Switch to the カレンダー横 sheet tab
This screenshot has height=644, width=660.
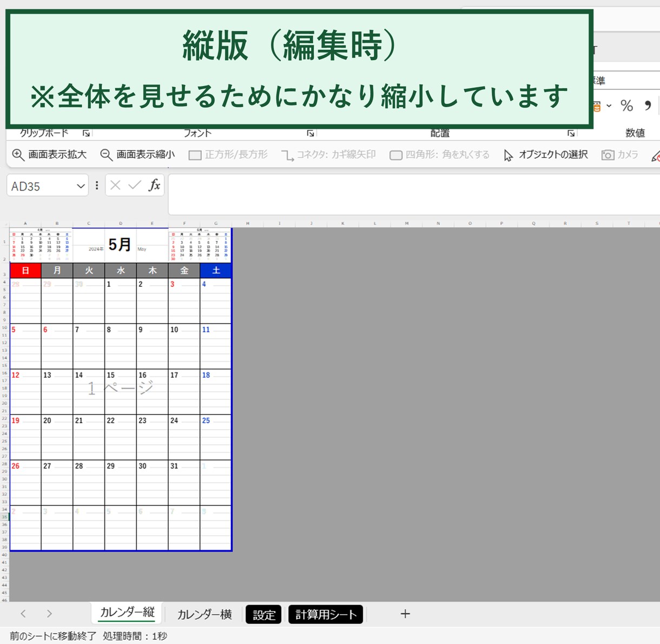[204, 614]
